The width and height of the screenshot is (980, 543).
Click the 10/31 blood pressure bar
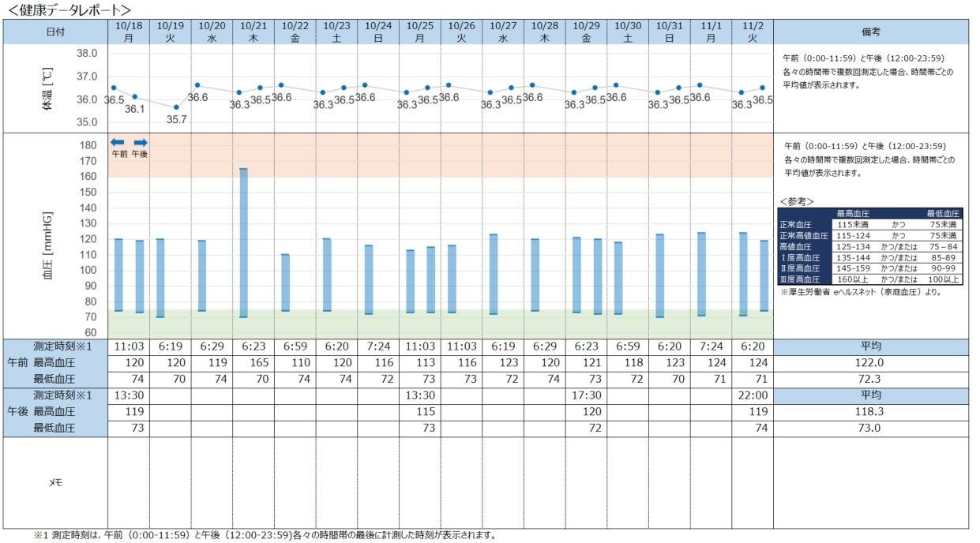click(x=659, y=275)
